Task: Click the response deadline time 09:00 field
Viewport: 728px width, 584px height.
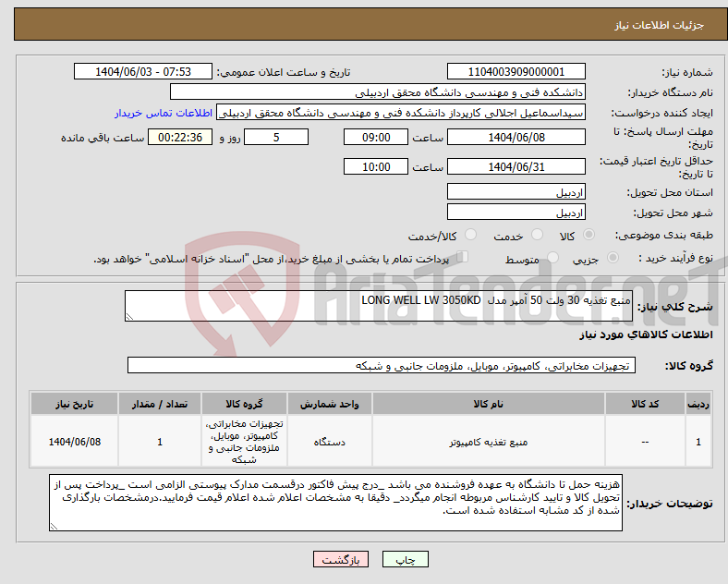Action: [376, 137]
